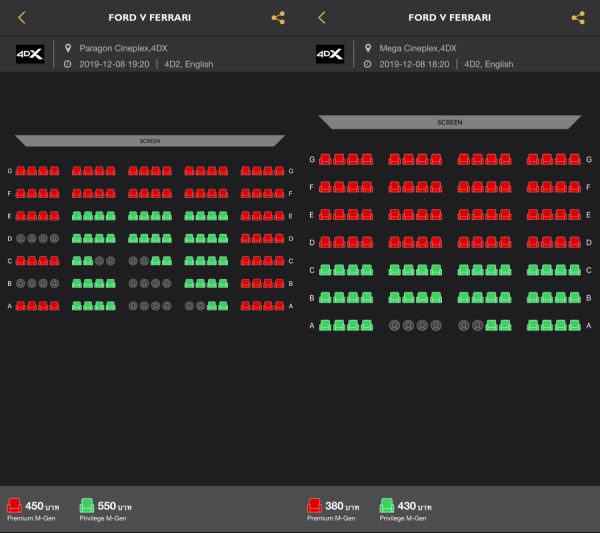Choose rightmost green seat in Paragon row A
The height and width of the screenshot is (533, 600).
coord(223,306)
